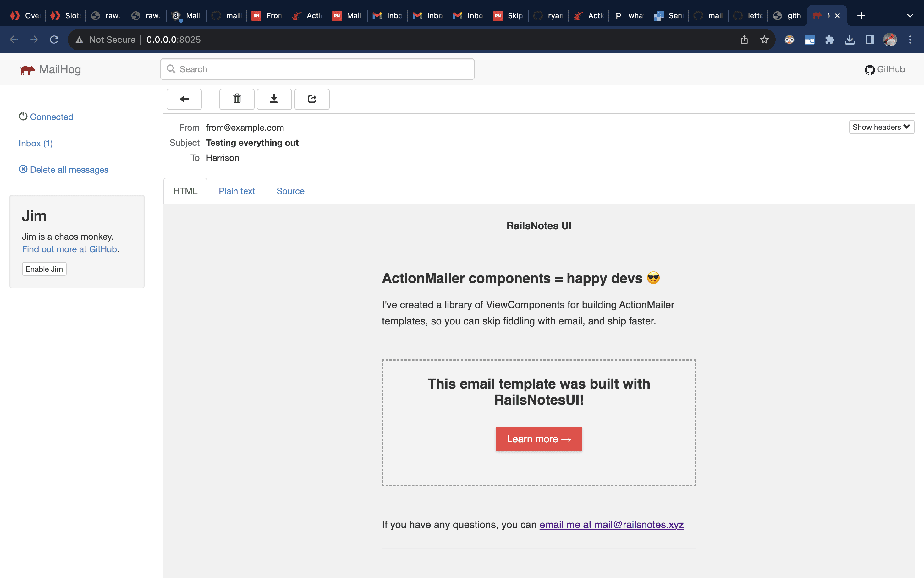
Task: Open Chrome's three-dot menu
Action: pos(910,40)
